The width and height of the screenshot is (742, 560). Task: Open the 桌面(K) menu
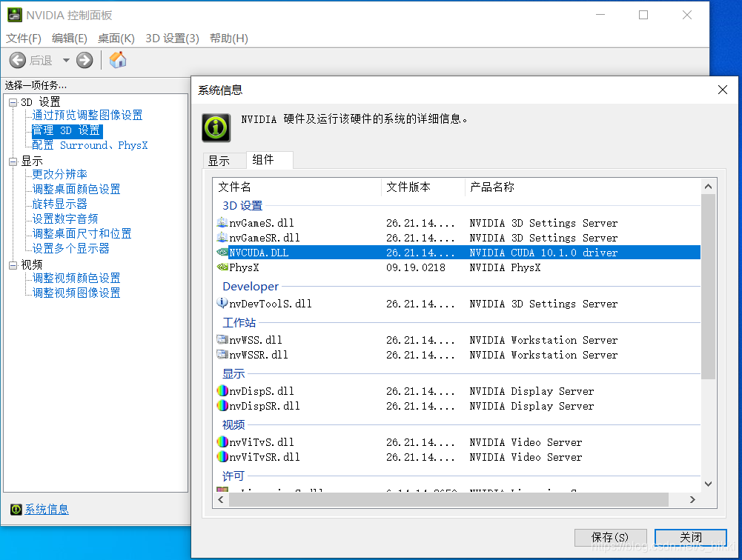point(116,39)
